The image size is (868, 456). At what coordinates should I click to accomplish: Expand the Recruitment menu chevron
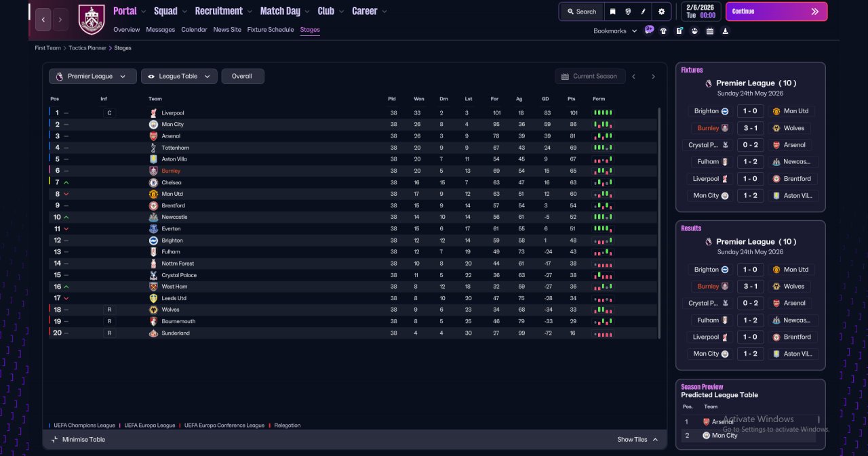point(250,12)
